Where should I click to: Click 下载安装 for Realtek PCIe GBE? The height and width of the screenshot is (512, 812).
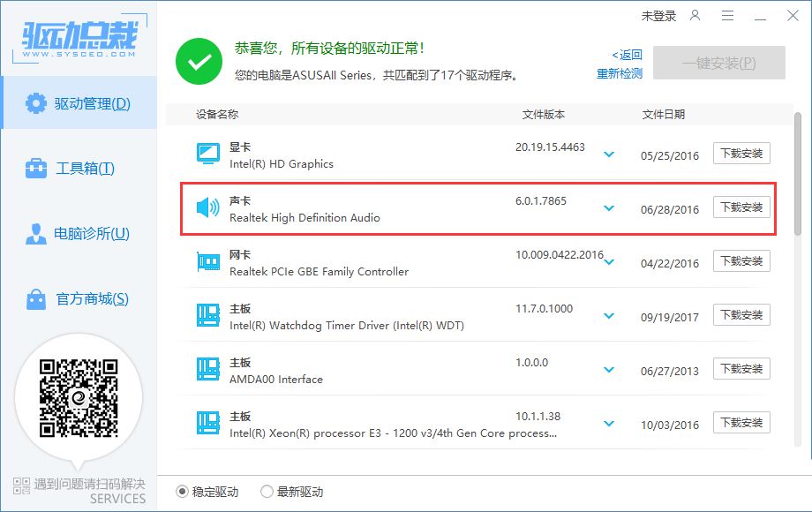click(x=741, y=261)
